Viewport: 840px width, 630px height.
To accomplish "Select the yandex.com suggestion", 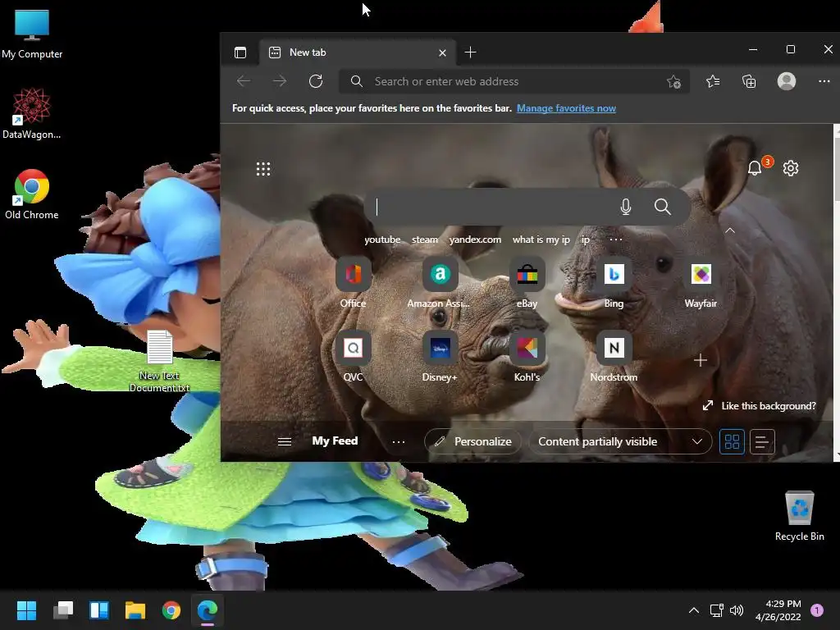I will [x=475, y=240].
